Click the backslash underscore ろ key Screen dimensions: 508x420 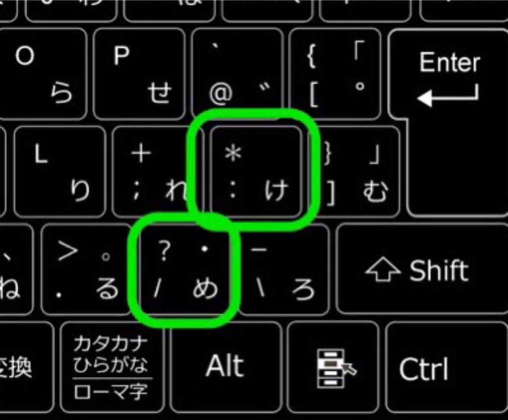point(283,269)
